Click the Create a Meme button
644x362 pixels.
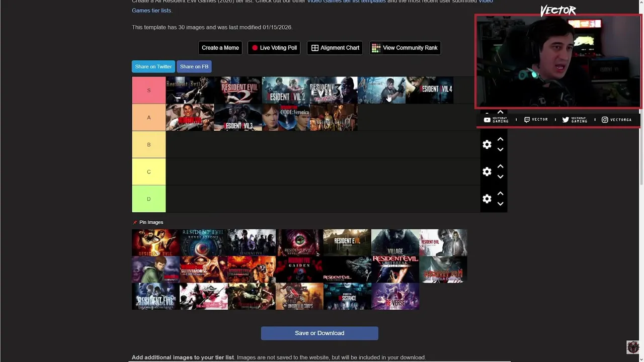point(220,48)
